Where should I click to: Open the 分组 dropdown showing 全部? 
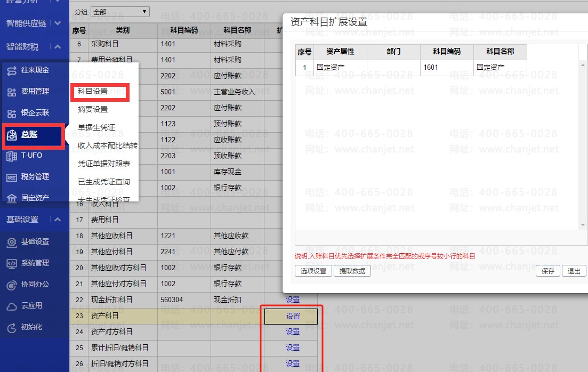(120, 11)
